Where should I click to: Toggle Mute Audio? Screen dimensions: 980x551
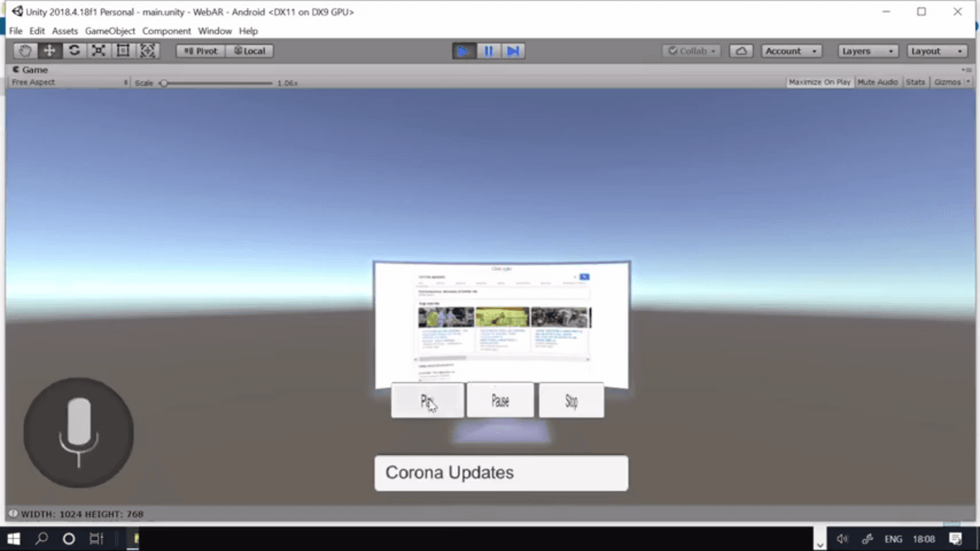coord(877,82)
